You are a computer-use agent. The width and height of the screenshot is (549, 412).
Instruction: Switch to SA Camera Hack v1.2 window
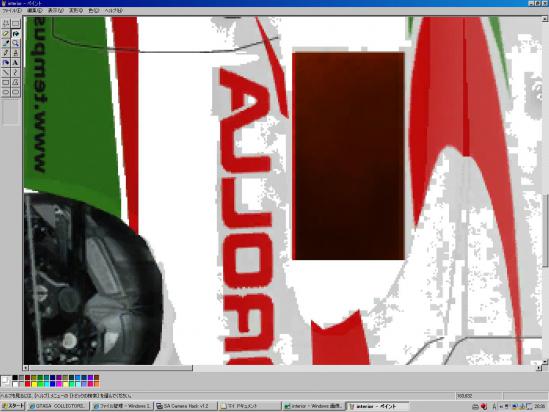[x=186, y=406]
